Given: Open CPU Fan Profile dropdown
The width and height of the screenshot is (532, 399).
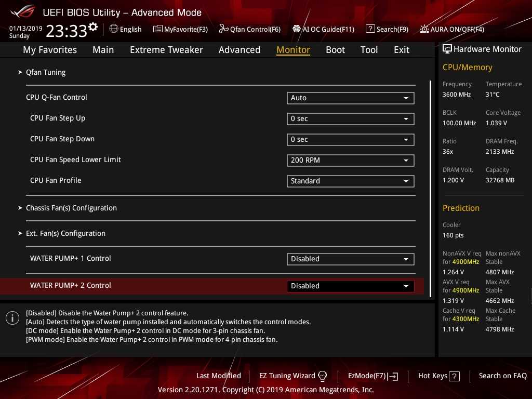Looking at the screenshot, I should pyautogui.click(x=350, y=181).
